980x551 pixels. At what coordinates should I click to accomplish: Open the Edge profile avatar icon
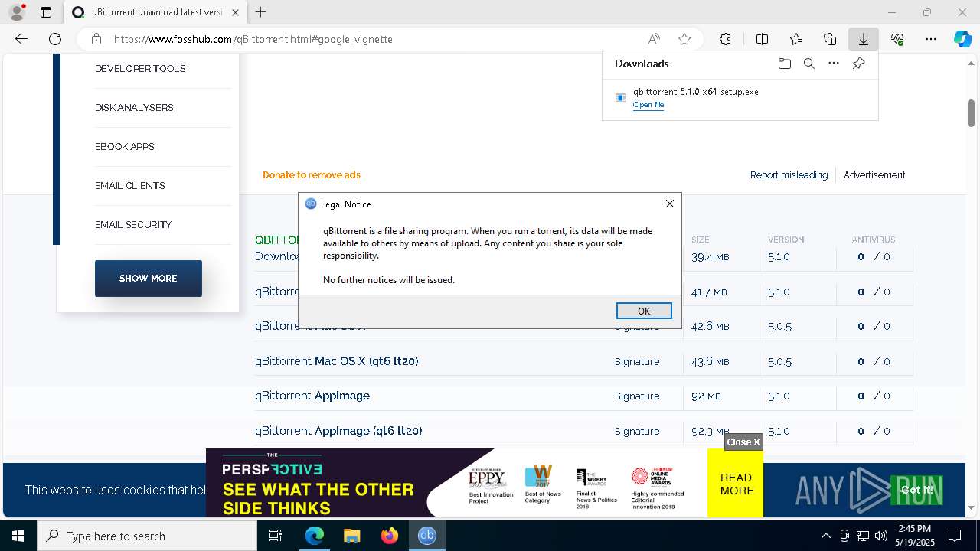[x=17, y=12]
